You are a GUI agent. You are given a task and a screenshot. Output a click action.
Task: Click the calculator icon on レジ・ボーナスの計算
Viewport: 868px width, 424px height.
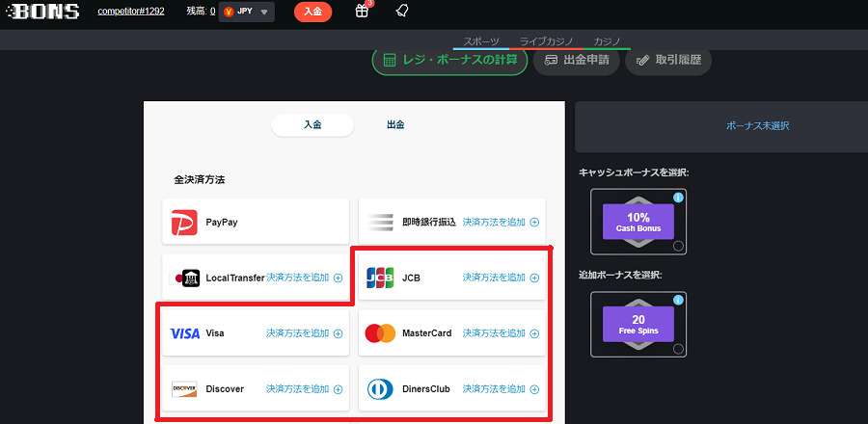(390, 61)
